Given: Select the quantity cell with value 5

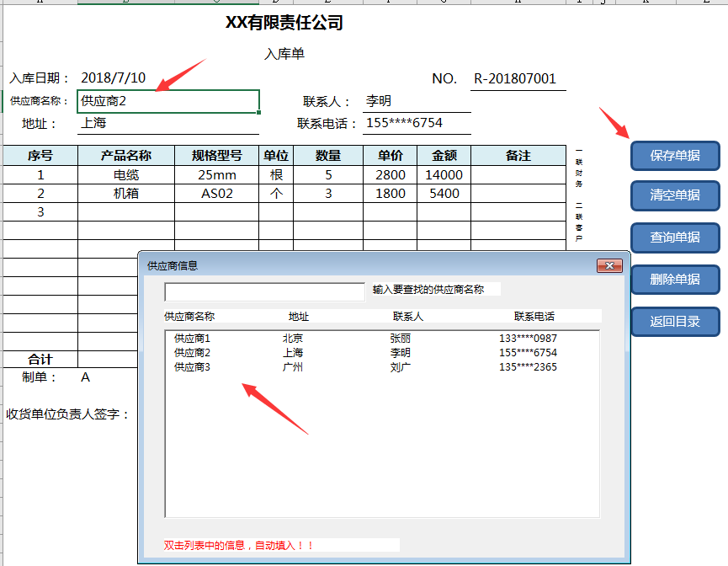Looking at the screenshot, I should pos(328,174).
